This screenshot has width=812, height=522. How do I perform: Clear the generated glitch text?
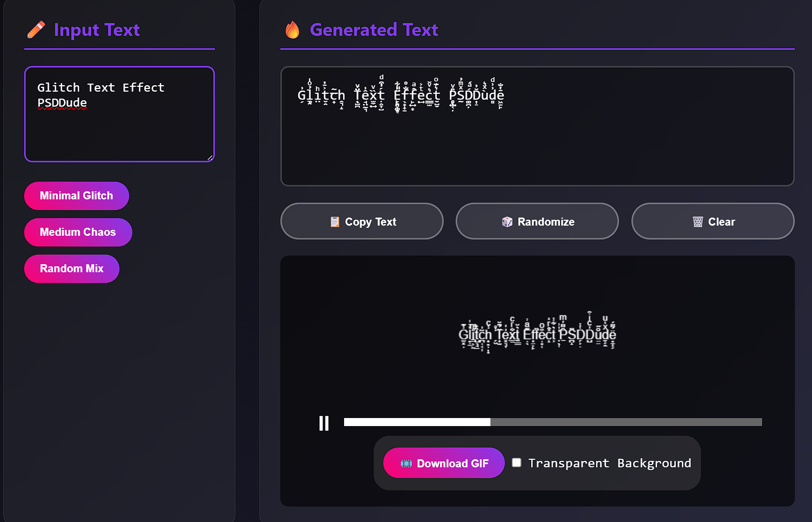(713, 221)
